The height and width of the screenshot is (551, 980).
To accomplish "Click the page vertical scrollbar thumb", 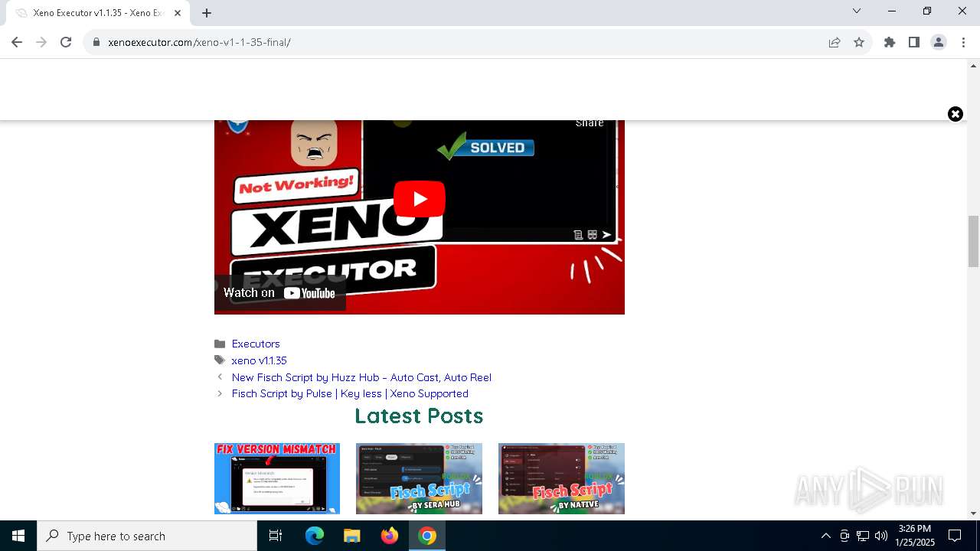I will pos(974,241).
